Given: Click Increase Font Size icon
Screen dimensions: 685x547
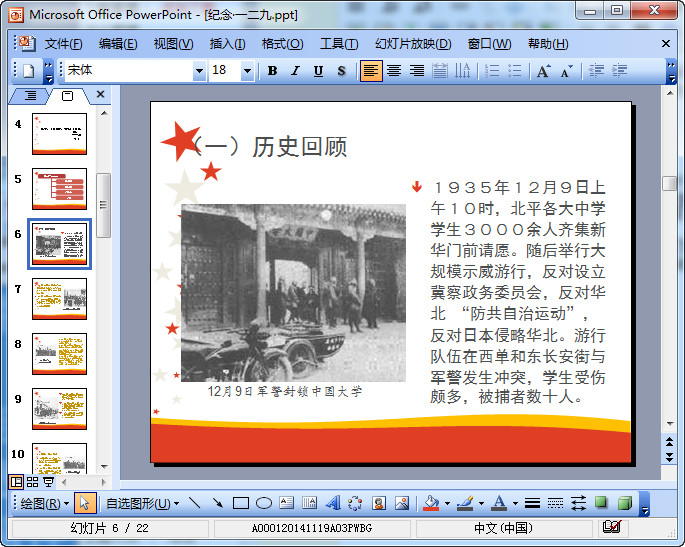Looking at the screenshot, I should [x=543, y=70].
